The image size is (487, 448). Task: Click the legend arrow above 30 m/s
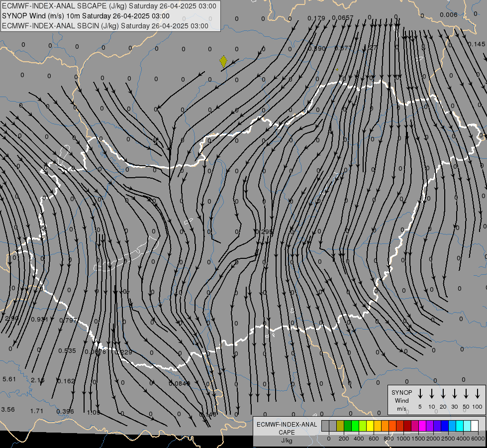tap(454, 394)
